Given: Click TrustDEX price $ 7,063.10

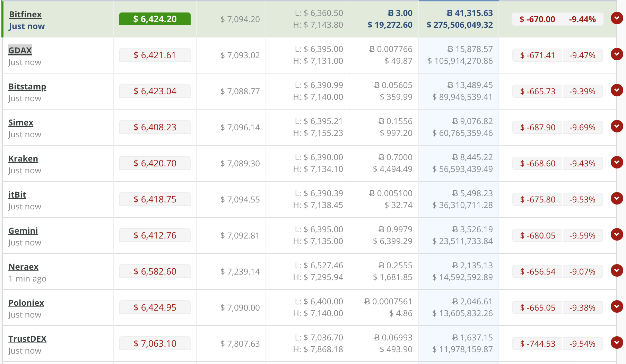Looking at the screenshot, I should (155, 344).
